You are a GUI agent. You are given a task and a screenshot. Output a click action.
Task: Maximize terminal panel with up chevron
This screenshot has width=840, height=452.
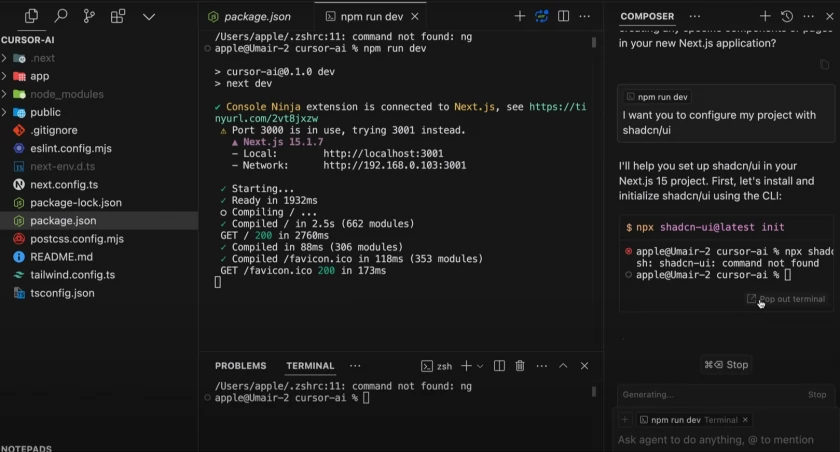coord(563,366)
